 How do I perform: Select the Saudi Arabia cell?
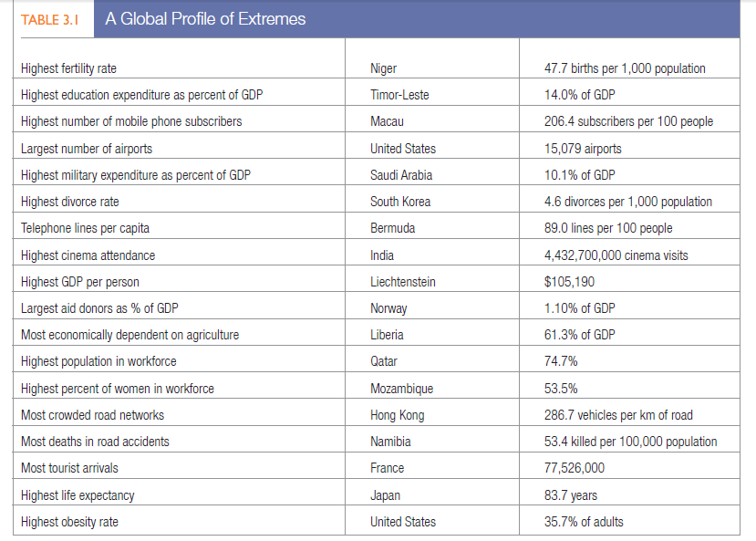coord(401,175)
